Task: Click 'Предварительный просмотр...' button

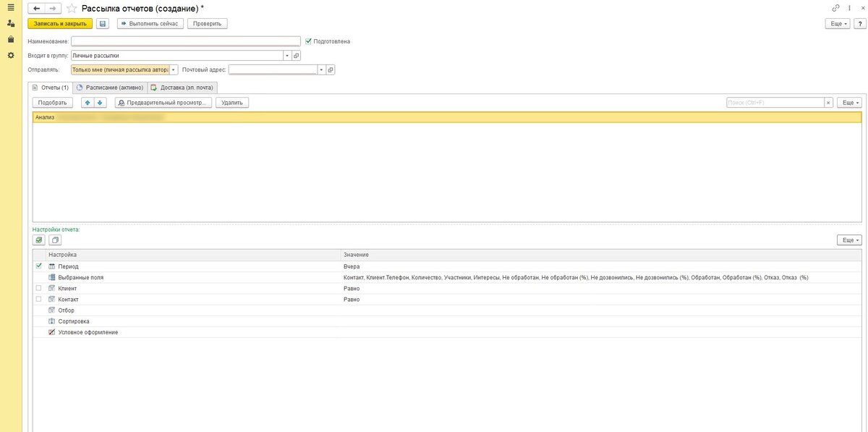Action: [163, 103]
